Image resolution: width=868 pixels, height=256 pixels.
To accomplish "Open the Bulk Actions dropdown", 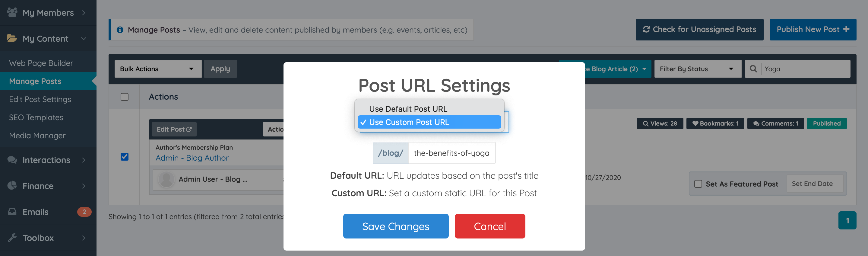I will pyautogui.click(x=158, y=69).
